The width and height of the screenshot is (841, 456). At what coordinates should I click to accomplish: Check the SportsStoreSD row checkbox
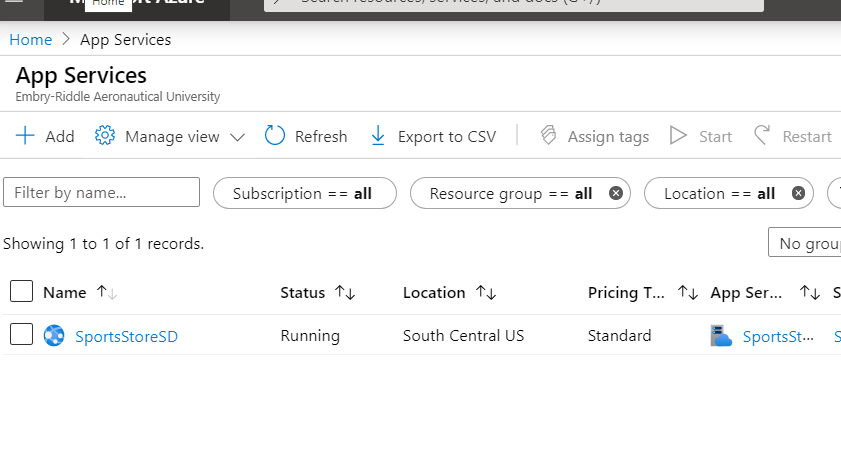21,334
